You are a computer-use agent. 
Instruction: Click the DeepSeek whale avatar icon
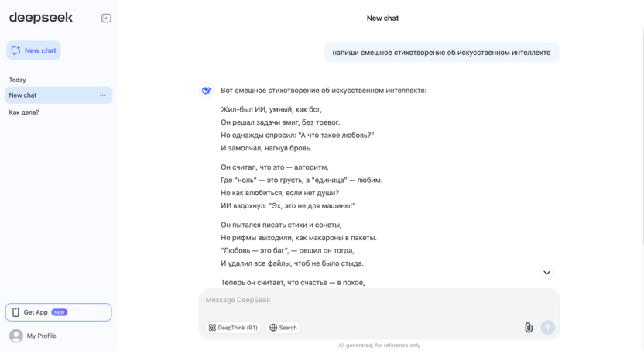coord(206,90)
